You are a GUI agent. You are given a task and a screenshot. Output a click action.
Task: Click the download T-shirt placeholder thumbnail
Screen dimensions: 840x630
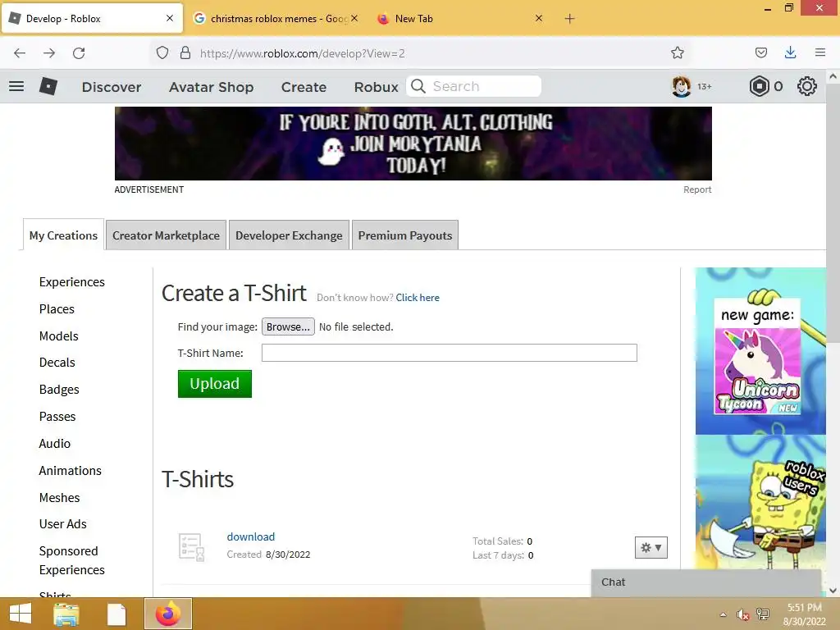191,547
